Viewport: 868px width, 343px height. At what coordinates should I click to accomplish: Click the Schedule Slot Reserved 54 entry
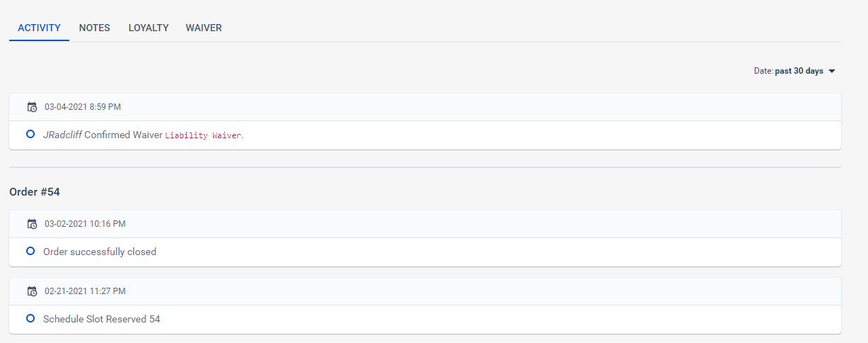(x=102, y=319)
